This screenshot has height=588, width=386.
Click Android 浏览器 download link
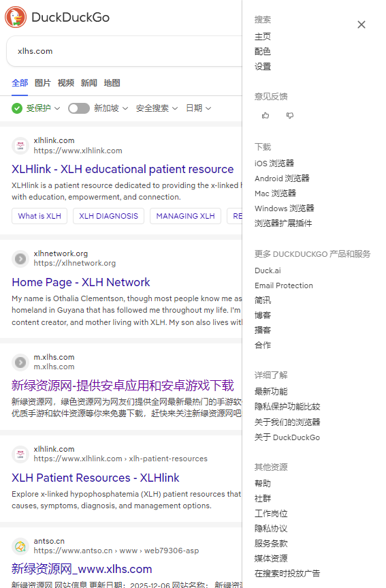click(x=283, y=179)
